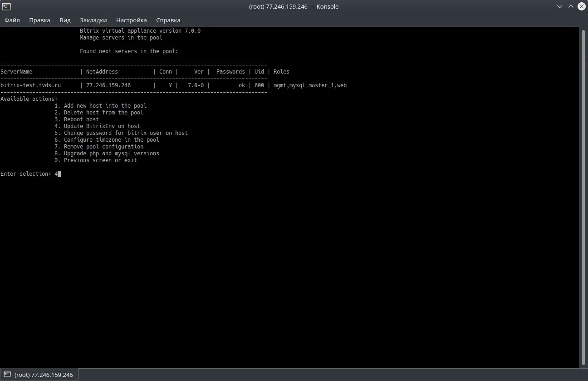
Task: Open the Справка menu
Action: [168, 20]
